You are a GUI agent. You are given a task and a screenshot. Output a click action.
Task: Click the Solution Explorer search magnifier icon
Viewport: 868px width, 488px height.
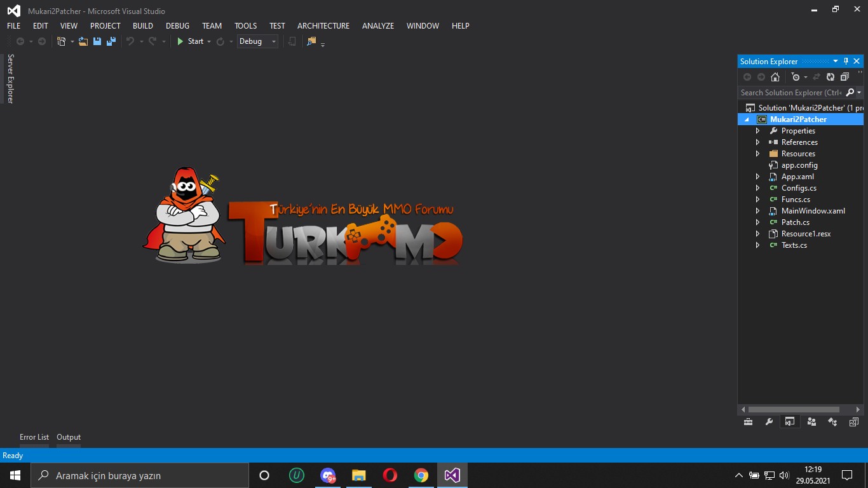[850, 93]
